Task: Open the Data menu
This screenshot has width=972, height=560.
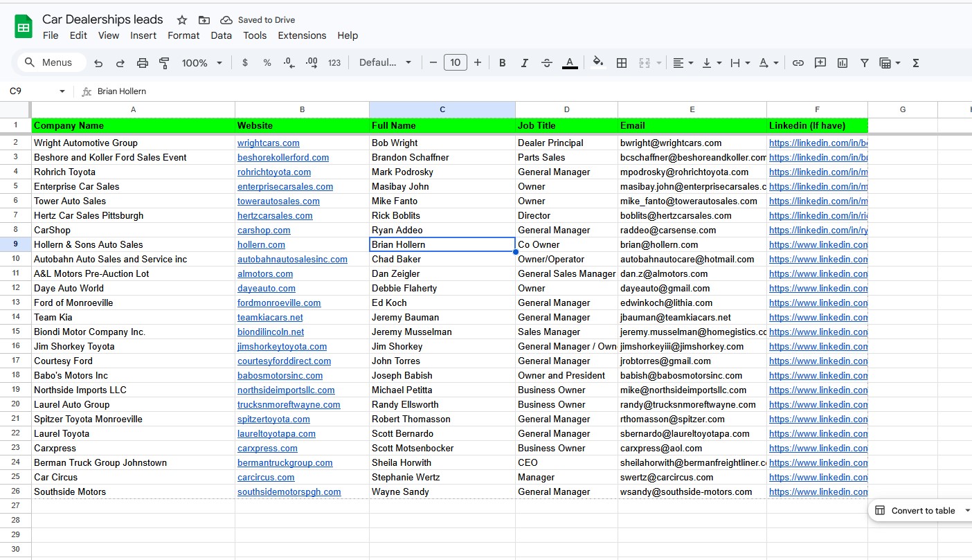Action: (222, 35)
